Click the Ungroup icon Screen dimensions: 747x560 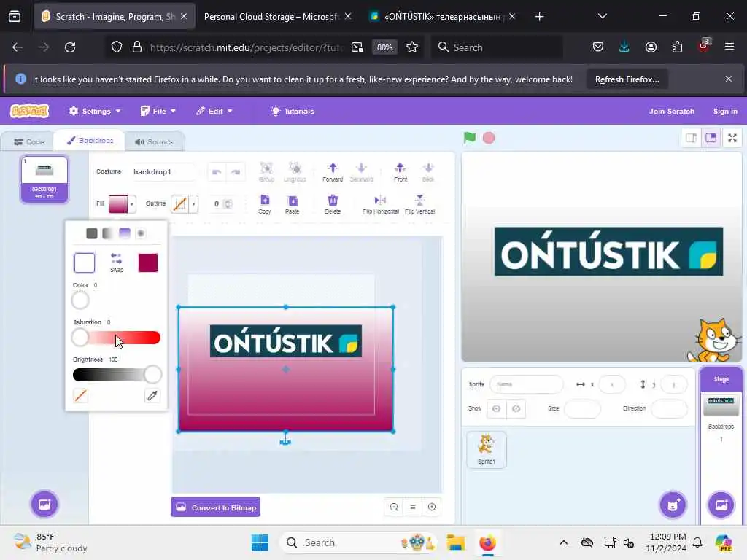point(295,172)
